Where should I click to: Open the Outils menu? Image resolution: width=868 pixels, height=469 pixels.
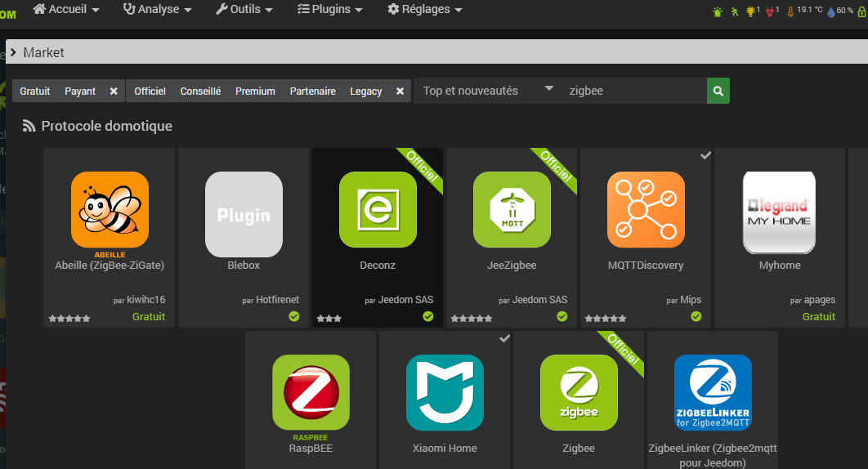244,10
